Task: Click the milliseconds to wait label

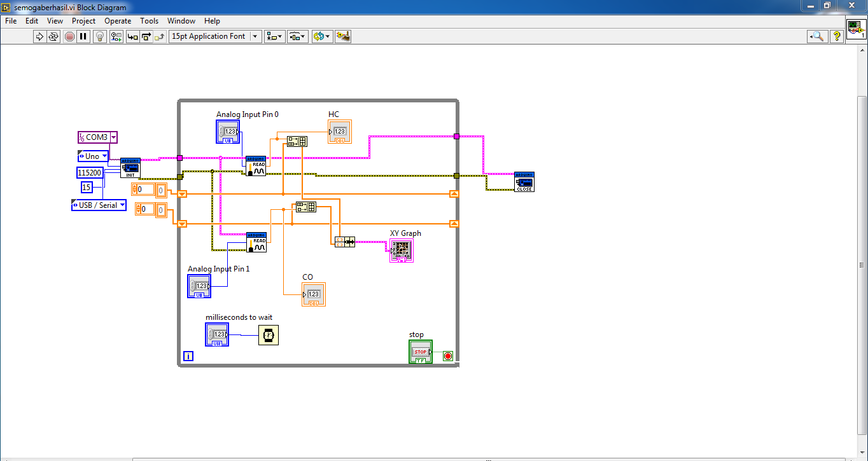Action: (x=239, y=317)
